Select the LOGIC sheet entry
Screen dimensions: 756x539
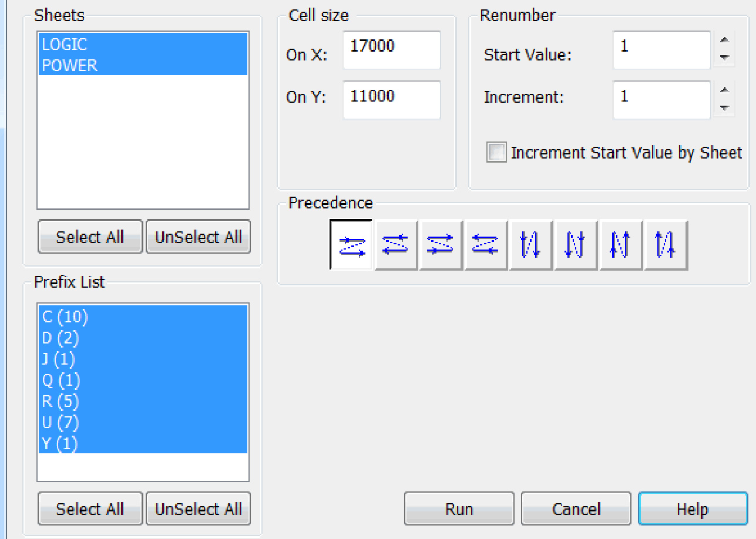(65, 44)
